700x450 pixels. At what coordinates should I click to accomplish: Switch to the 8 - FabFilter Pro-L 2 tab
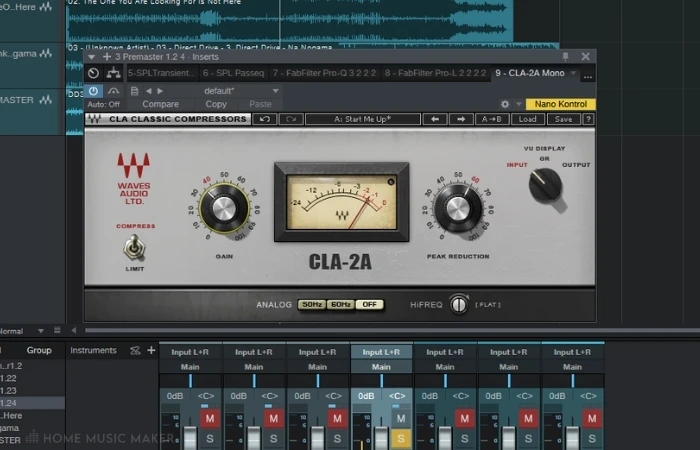click(x=435, y=73)
